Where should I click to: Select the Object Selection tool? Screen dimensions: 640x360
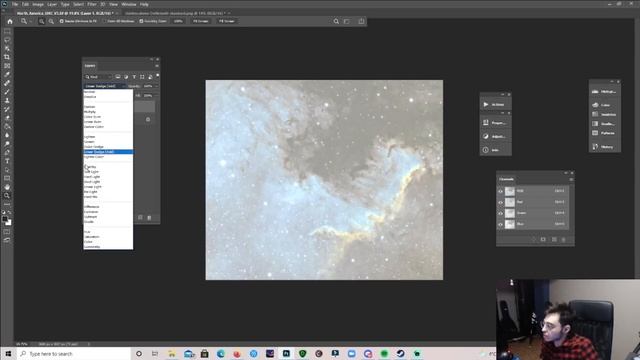[x=7, y=48]
